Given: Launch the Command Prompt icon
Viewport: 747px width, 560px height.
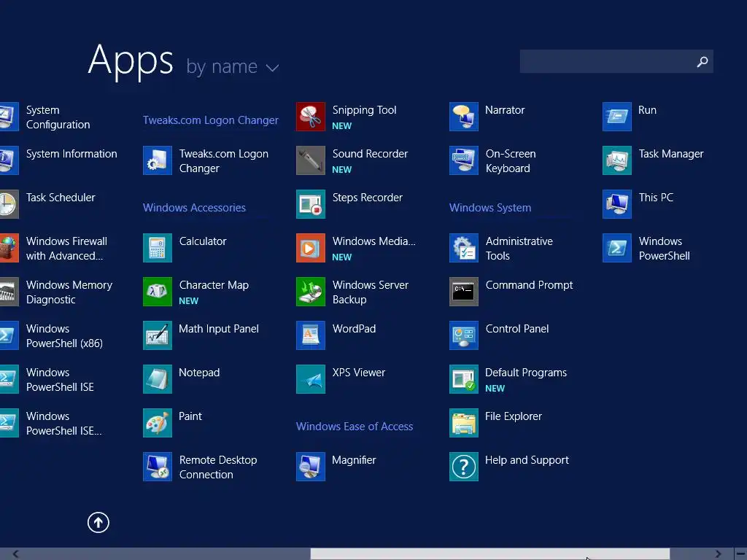Looking at the screenshot, I should (x=464, y=292).
